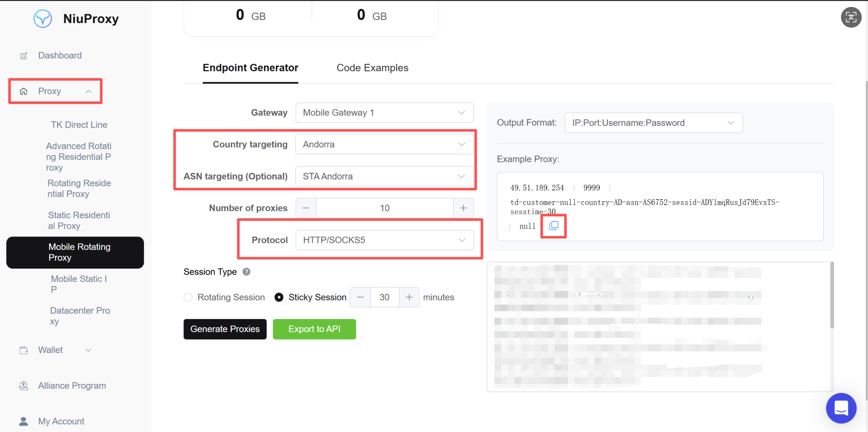
Task: Open the live chat support bubble
Action: pos(841,408)
